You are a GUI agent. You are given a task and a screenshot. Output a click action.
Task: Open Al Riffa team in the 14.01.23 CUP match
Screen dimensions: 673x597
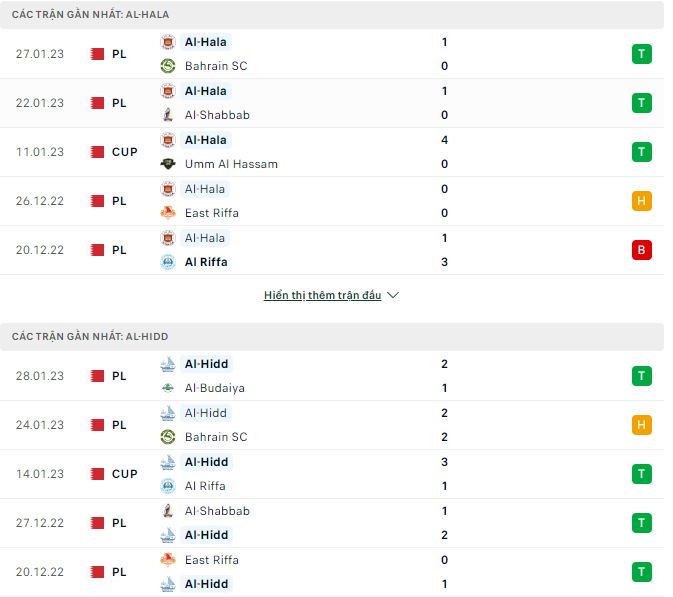pos(205,486)
